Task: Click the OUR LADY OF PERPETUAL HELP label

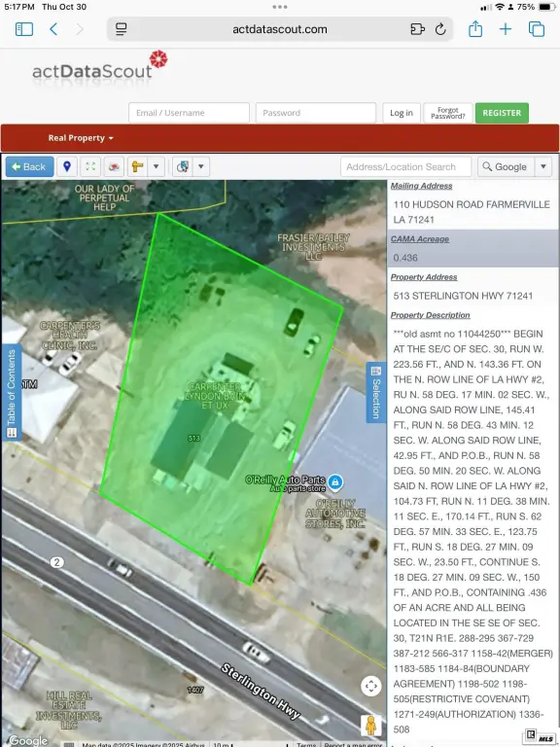Action: [x=104, y=197]
